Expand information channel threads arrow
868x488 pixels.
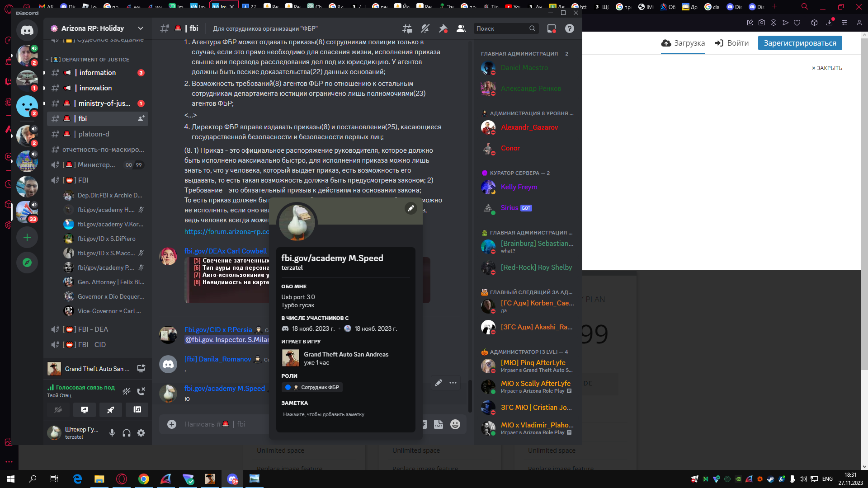coord(44,73)
